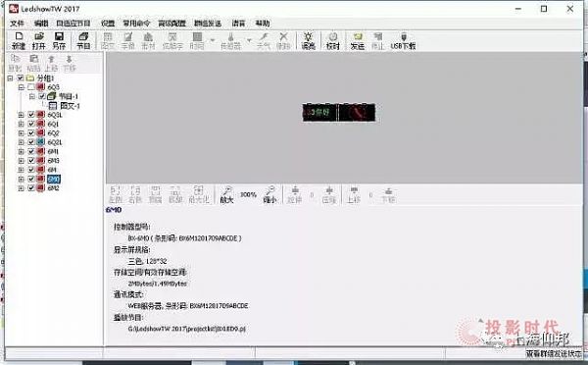588x365 pixels.
Task: Uncheck the 6M2 screen checkbox
Action: tap(31, 188)
